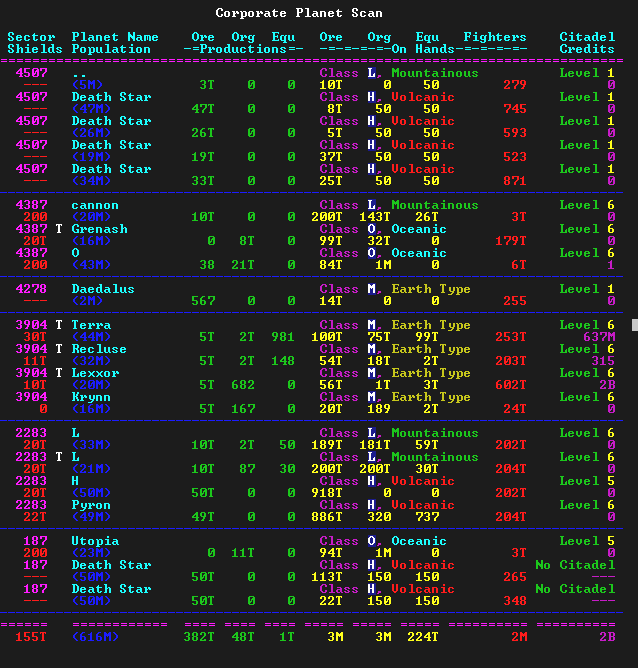Click the Fighters column header
The width and height of the screenshot is (638, 668).
tap(495, 37)
